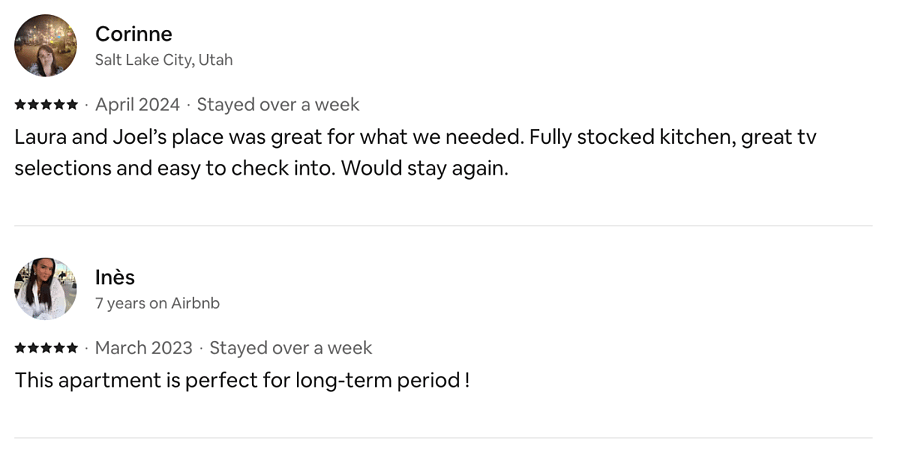Click the review text about Laura and Joel's place
This screenshot has height=449, width=900.
[x=416, y=153]
